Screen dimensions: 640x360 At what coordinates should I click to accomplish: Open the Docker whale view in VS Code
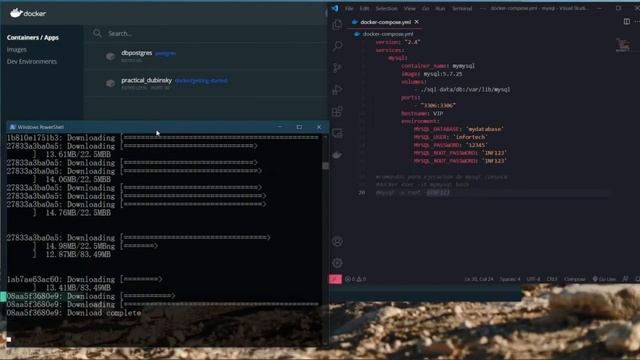337,155
